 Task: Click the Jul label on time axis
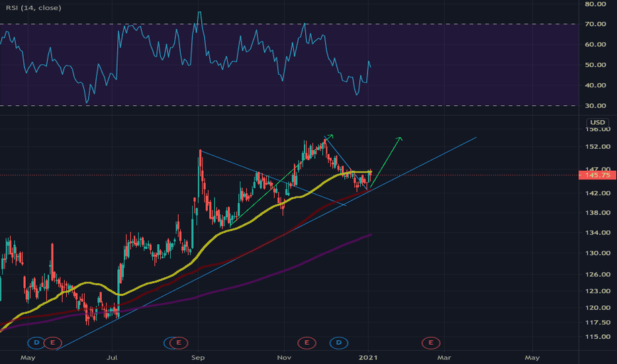pos(112,357)
